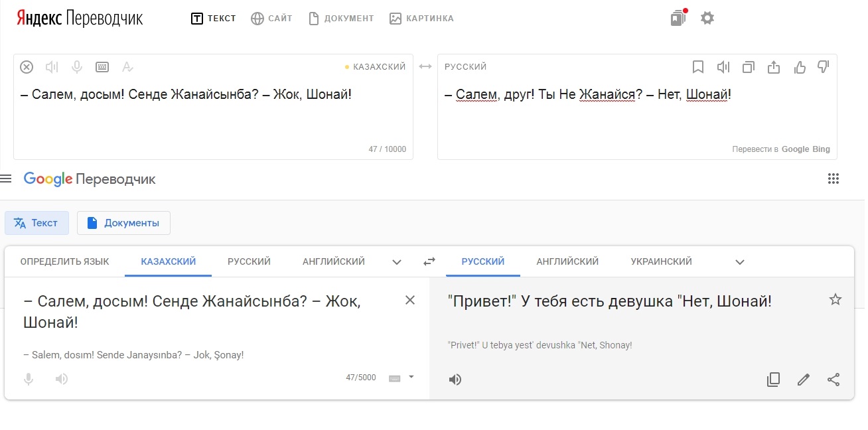Rate Yandex translation thumbs down

824,67
